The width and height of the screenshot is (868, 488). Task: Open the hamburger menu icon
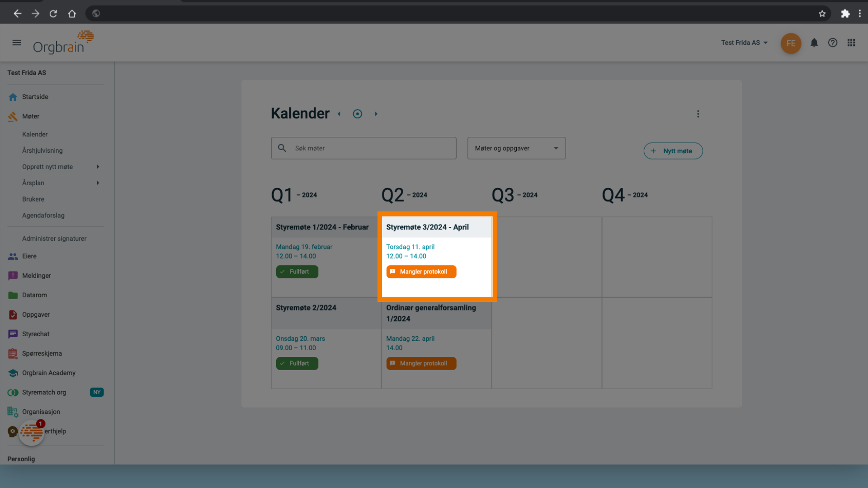[x=17, y=42]
